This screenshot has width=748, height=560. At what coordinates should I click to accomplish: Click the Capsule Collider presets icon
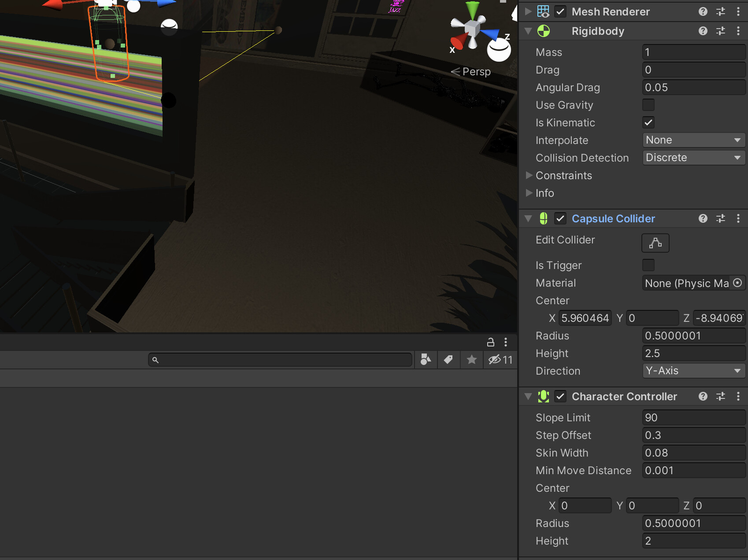721,218
